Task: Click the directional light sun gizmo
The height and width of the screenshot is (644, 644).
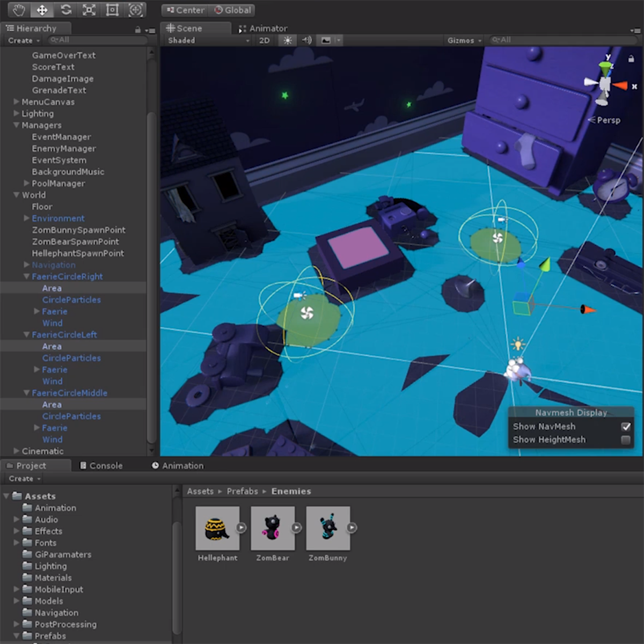Action: click(518, 343)
